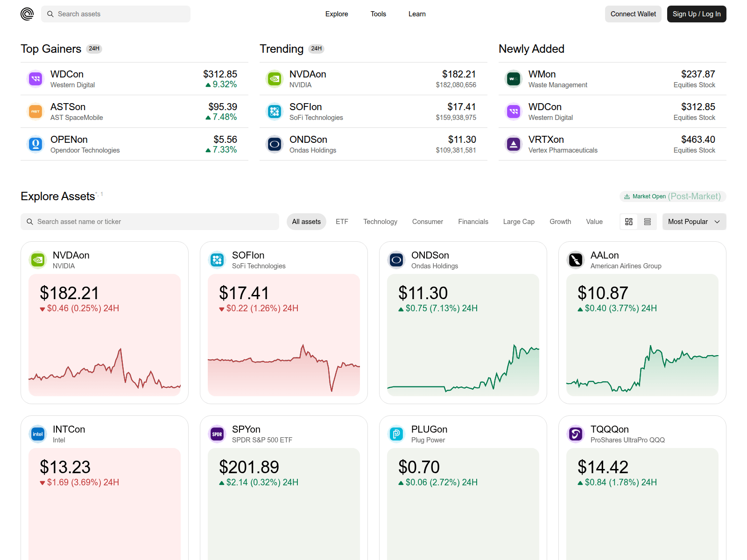747x560 pixels.
Task: Click the 24H badge next to Top Gainers
Action: pos(94,49)
